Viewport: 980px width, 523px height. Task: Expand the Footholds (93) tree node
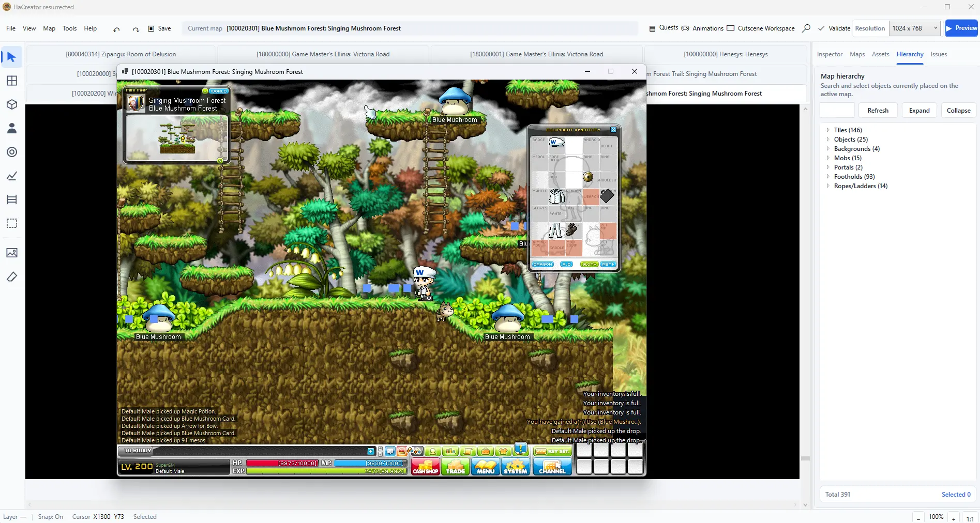pyautogui.click(x=828, y=177)
